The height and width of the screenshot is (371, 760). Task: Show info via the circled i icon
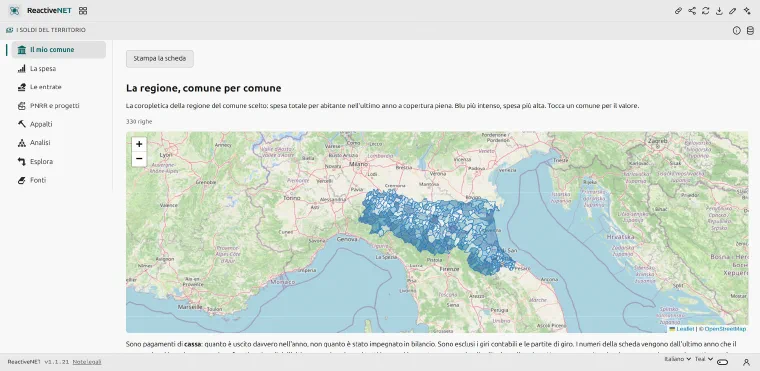click(737, 31)
